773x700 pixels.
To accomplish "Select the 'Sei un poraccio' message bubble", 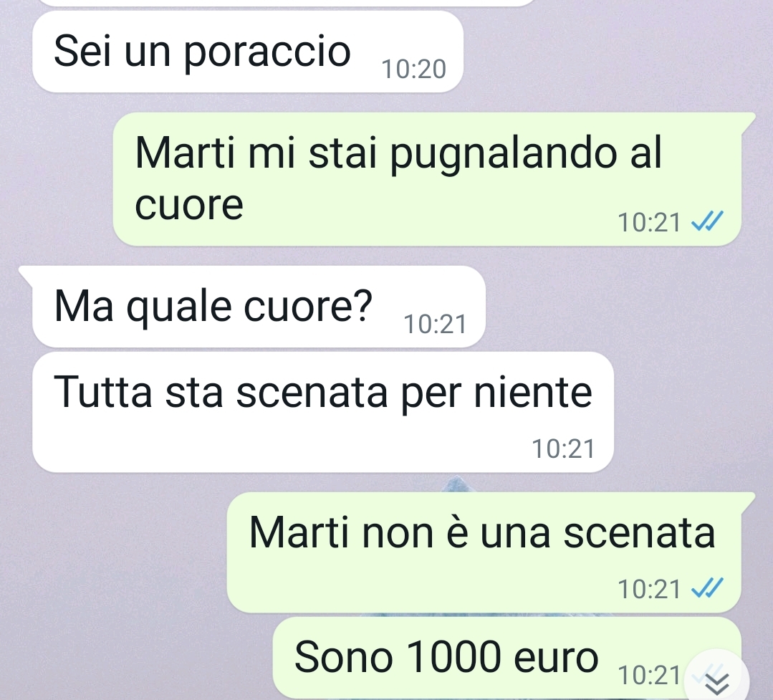I will pyautogui.click(x=247, y=52).
